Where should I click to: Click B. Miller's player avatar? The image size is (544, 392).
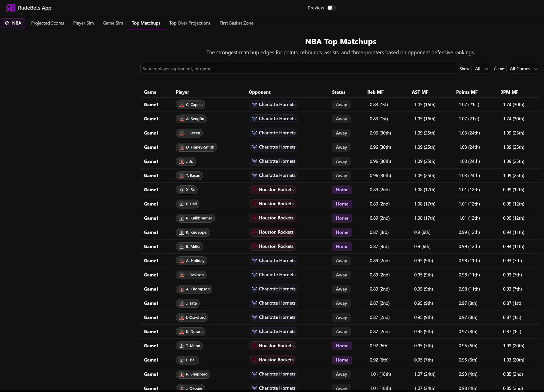pos(182,247)
